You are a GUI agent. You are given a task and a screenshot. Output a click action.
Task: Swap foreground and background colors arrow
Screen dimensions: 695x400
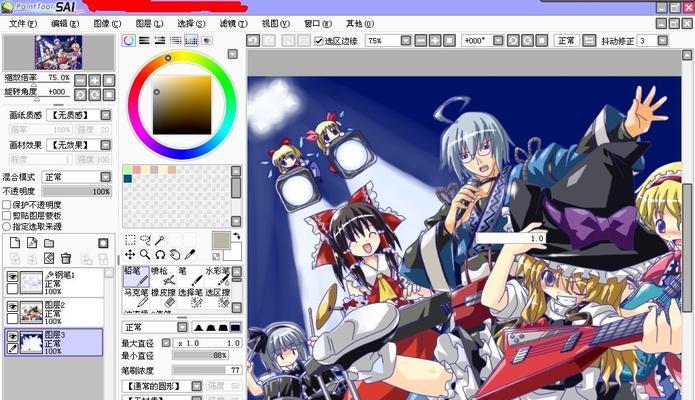tap(236, 236)
